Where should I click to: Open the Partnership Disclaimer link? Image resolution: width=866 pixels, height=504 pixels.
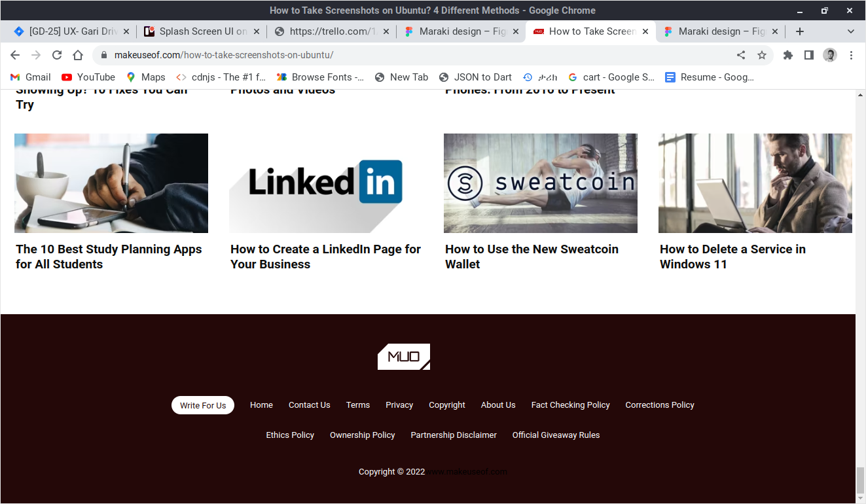[454, 435]
